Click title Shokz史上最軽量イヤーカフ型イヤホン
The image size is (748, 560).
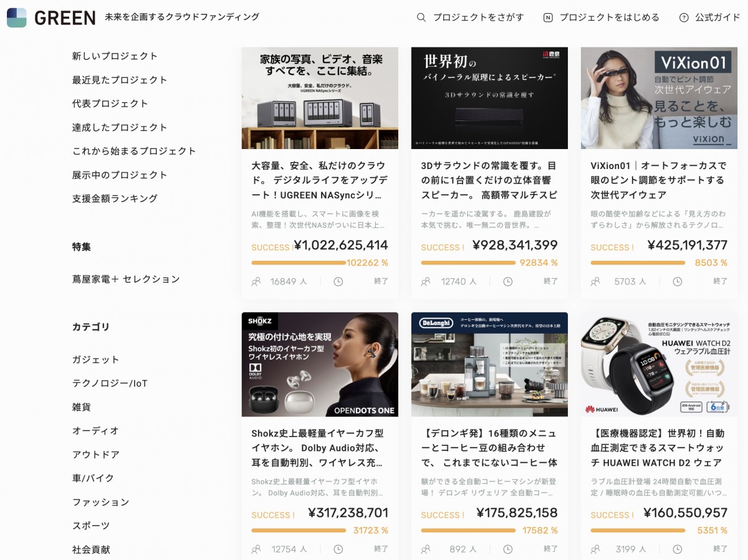(319, 448)
